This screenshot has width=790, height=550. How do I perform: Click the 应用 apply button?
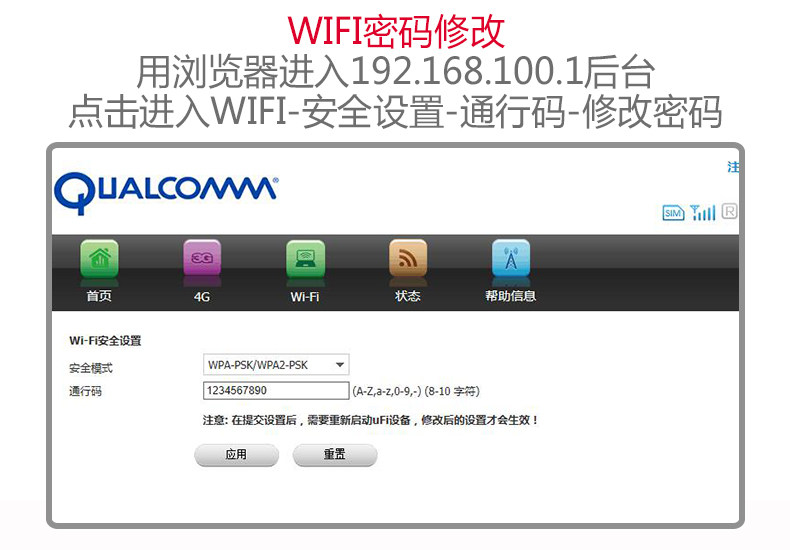point(236,455)
